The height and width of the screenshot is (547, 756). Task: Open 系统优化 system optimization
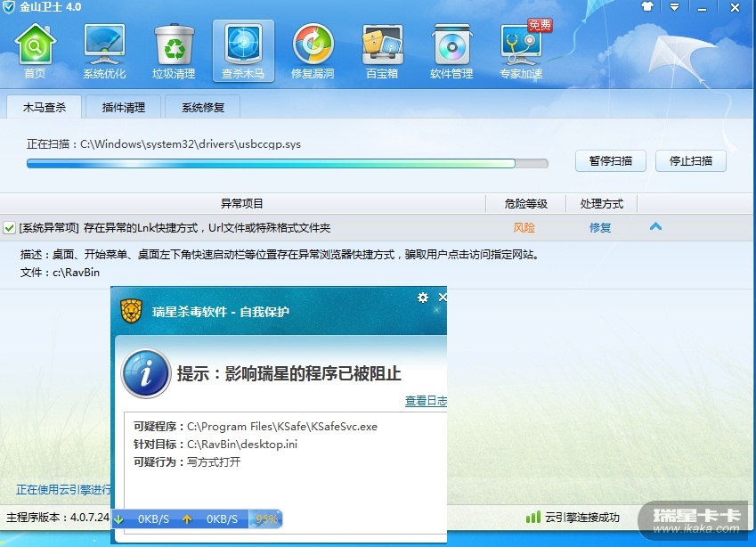pyautogui.click(x=104, y=51)
